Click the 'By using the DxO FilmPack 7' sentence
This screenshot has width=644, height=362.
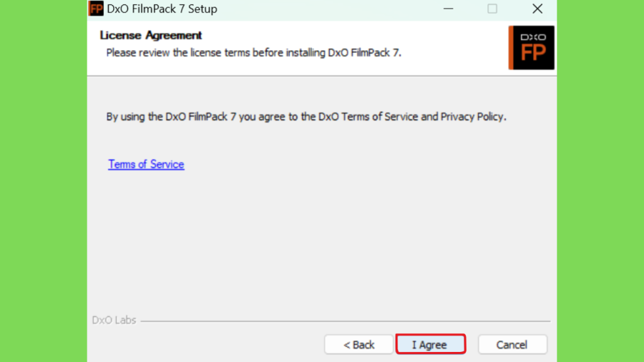point(306,117)
